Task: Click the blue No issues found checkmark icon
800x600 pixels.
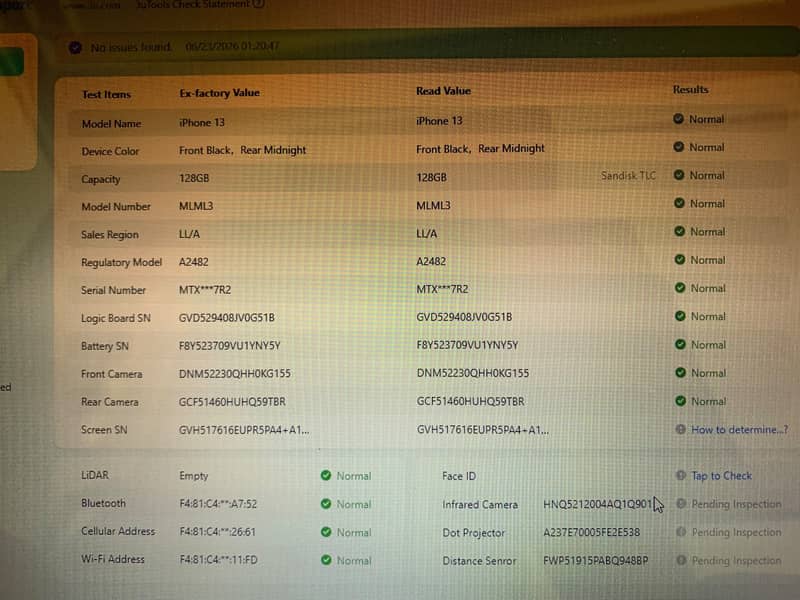Action: [x=76, y=48]
